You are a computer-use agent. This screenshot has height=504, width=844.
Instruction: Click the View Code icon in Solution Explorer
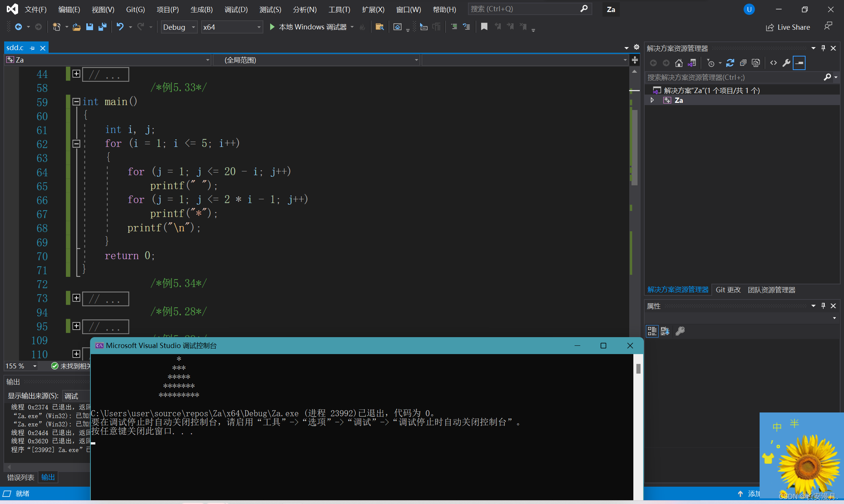pyautogui.click(x=773, y=63)
